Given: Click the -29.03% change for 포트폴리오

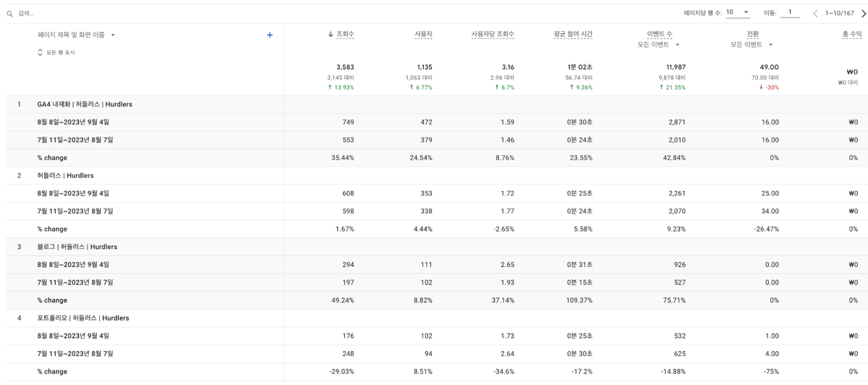Looking at the screenshot, I should [x=341, y=371].
